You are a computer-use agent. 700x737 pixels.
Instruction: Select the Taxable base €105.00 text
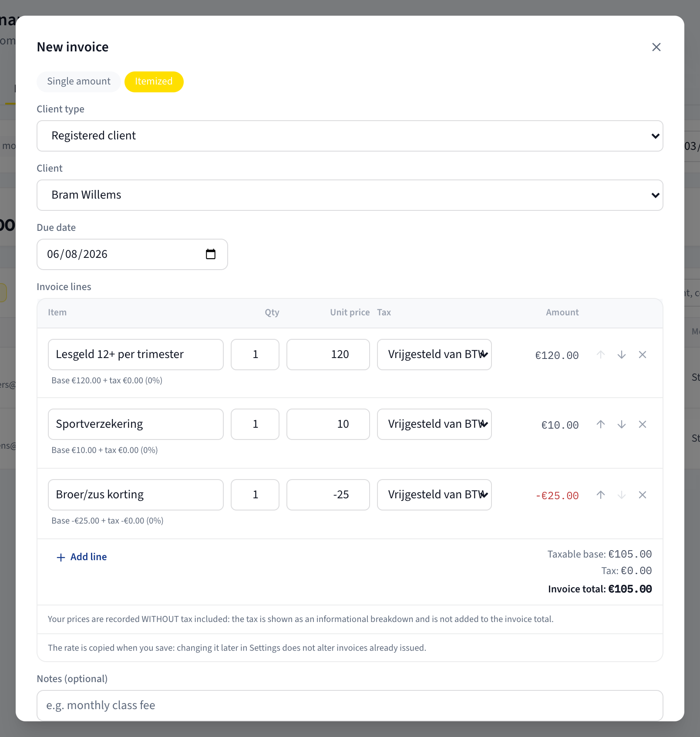[x=599, y=554]
